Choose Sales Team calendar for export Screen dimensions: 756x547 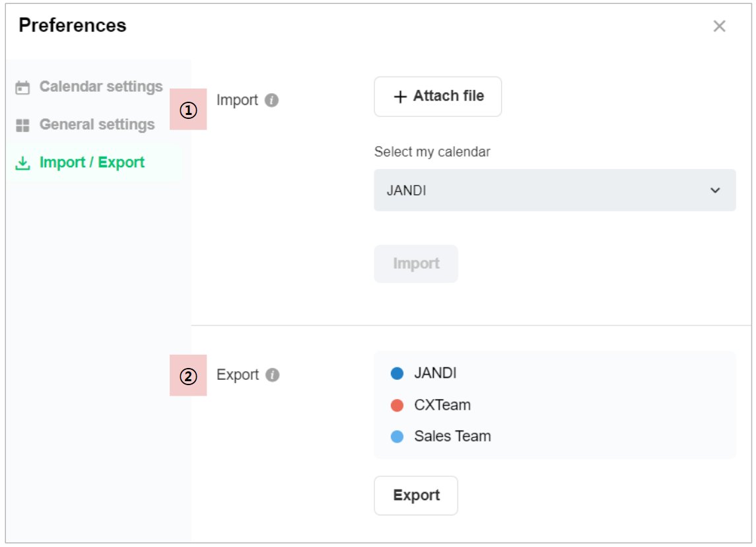click(452, 437)
